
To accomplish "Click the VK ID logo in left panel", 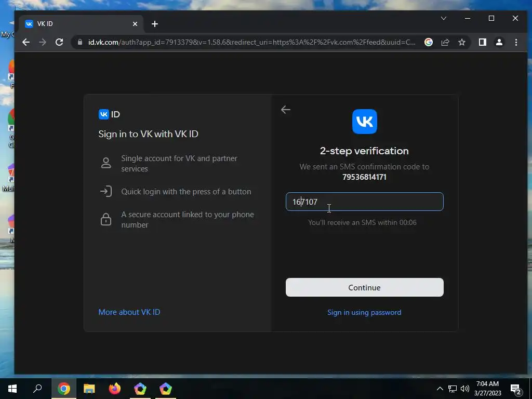I will tap(109, 114).
